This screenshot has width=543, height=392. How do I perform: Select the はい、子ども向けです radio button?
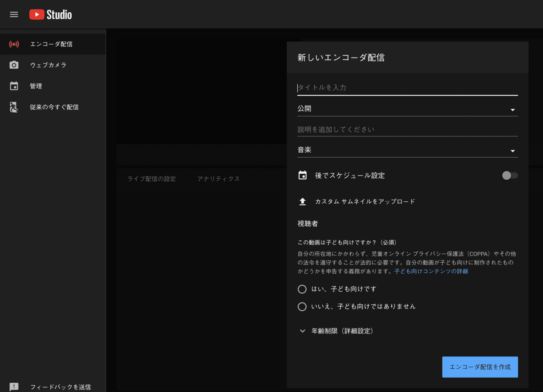click(302, 289)
